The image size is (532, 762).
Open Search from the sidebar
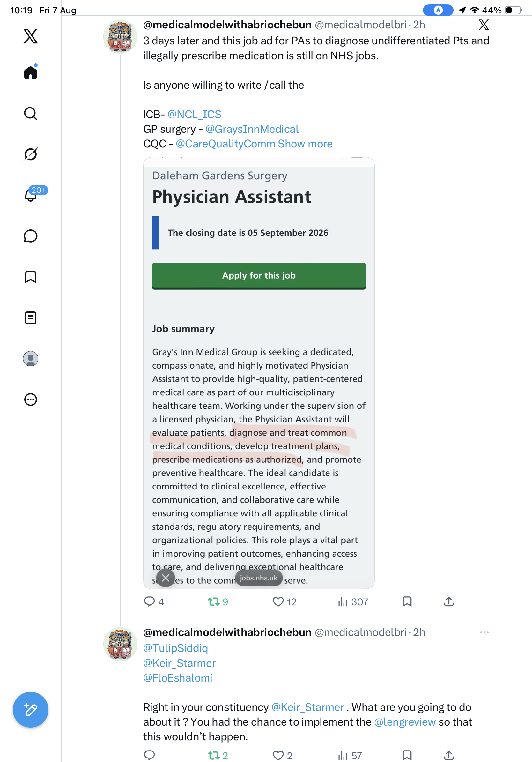click(x=31, y=114)
